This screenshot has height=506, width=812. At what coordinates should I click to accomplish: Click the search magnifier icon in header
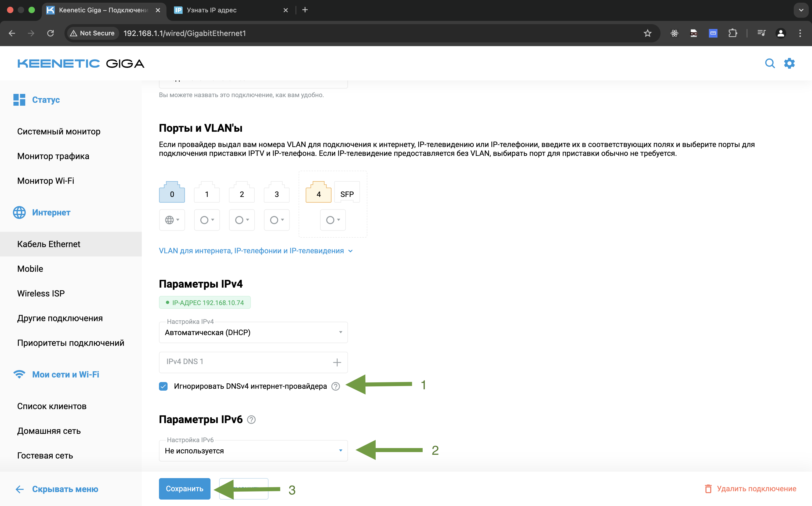[770, 63]
